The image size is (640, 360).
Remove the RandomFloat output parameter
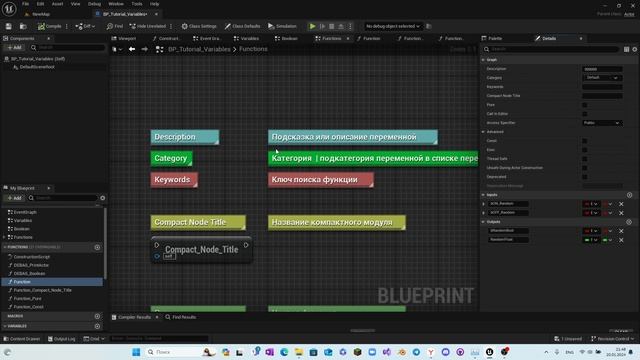point(621,240)
